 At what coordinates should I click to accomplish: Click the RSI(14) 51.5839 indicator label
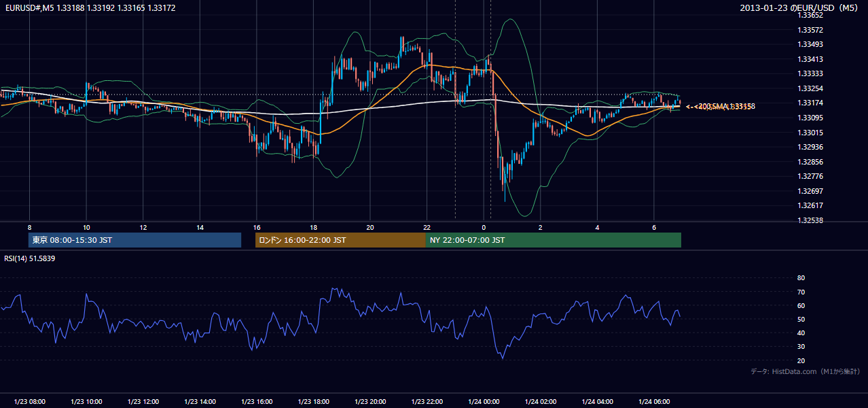coord(30,258)
